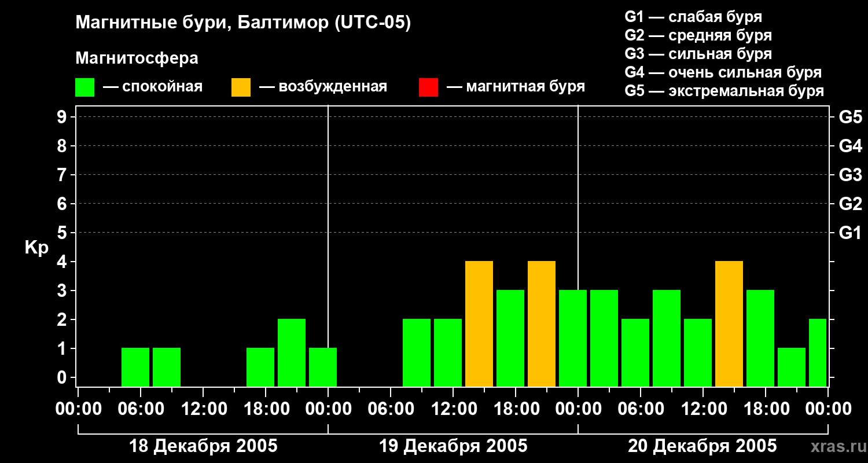Click the '20 Декабря 2005' date label

703,446
